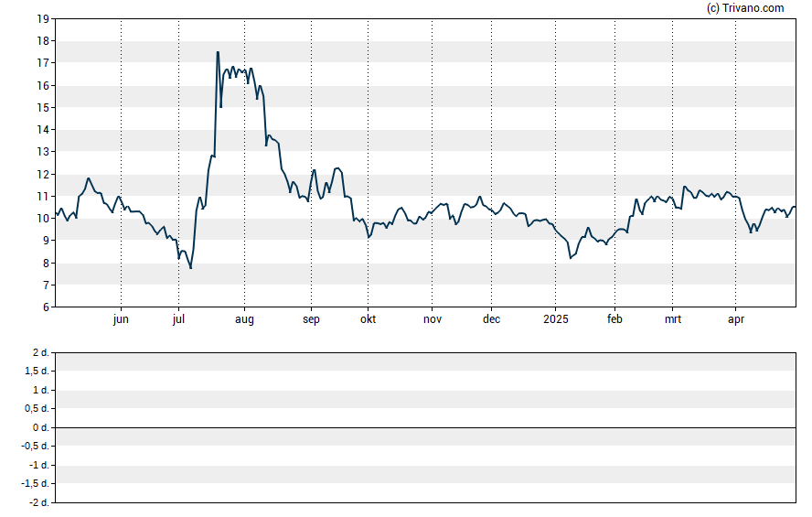Click the '18' price axis label
812x517 pixels.
[x=43, y=41]
